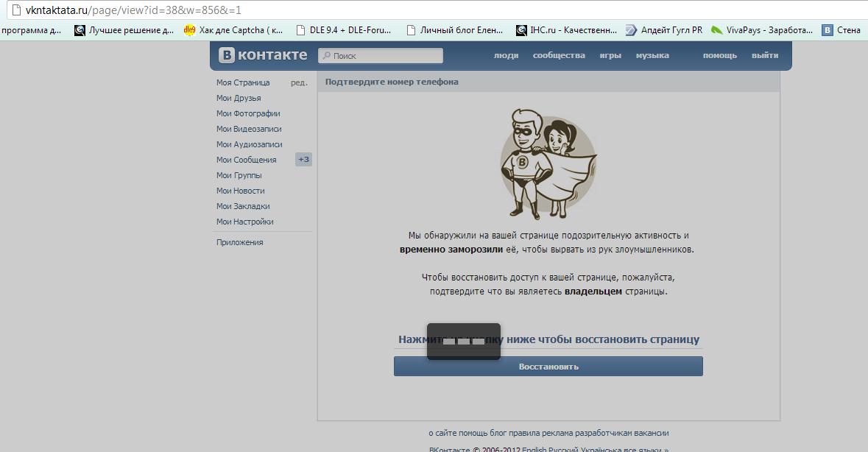Open 'Мои Видеозаписи' in the sidebar
The height and width of the screenshot is (452, 868).
249,129
